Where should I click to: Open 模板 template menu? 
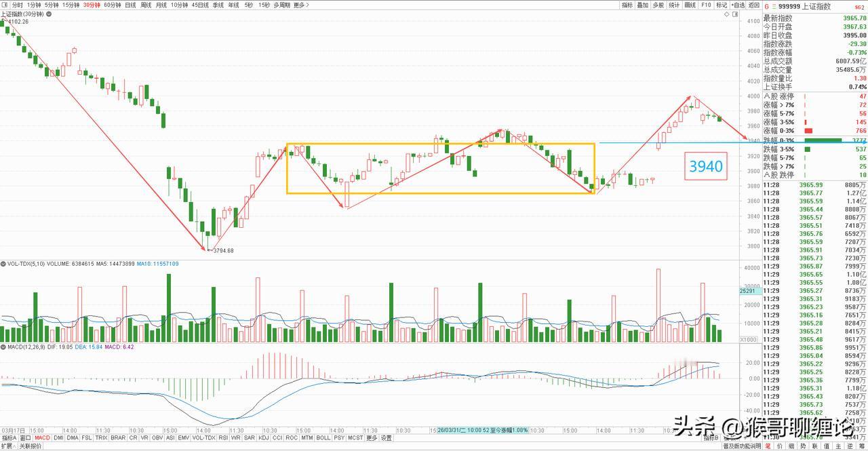point(728,438)
